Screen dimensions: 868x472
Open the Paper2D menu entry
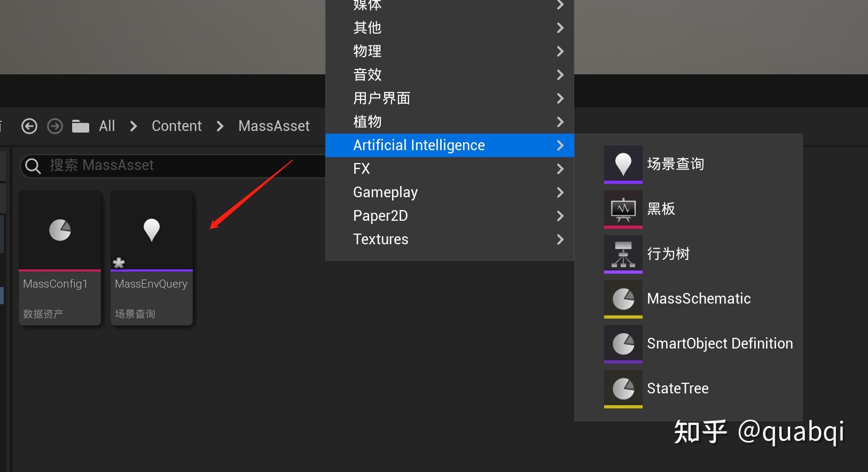380,216
